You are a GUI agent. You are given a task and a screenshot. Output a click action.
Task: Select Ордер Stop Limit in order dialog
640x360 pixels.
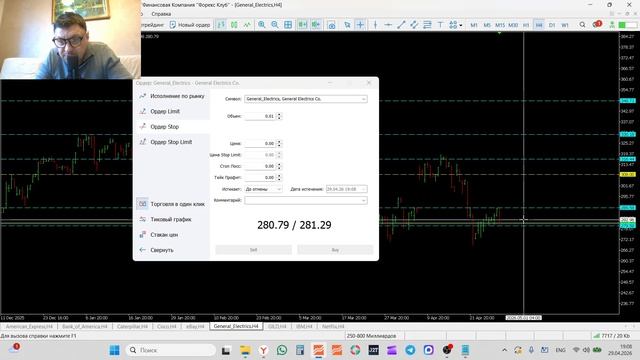click(172, 142)
